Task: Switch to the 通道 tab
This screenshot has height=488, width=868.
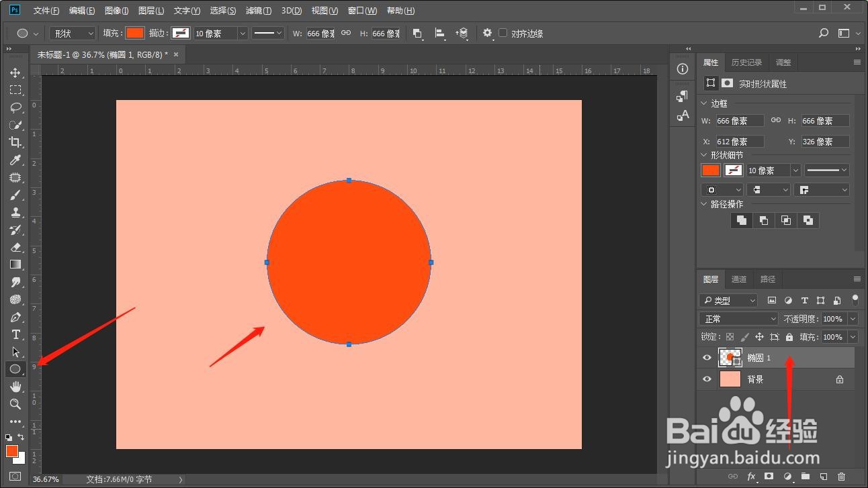Action: pyautogui.click(x=739, y=279)
